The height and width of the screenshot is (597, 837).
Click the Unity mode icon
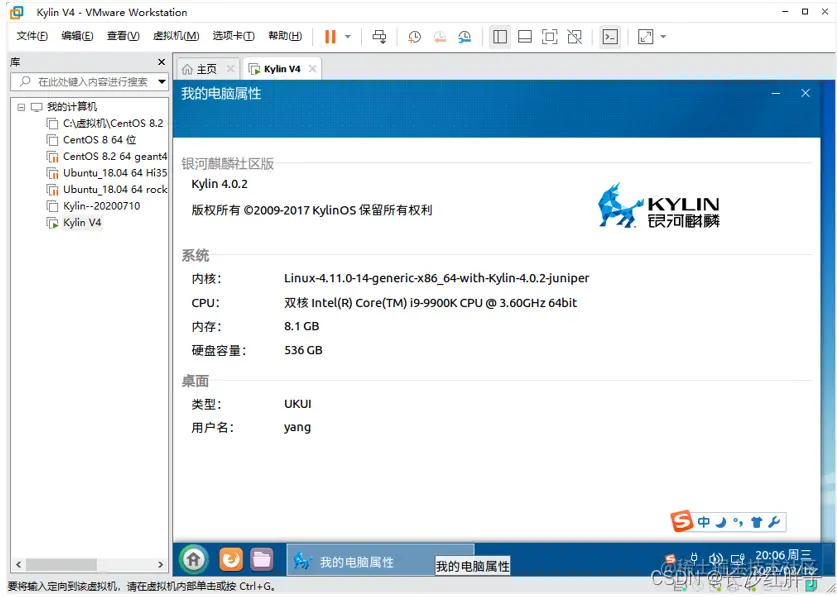[574, 37]
